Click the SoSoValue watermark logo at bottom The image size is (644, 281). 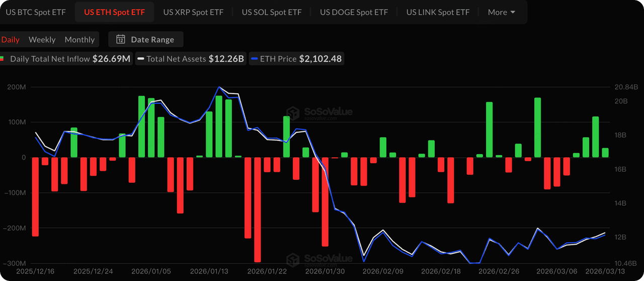pyautogui.click(x=319, y=259)
